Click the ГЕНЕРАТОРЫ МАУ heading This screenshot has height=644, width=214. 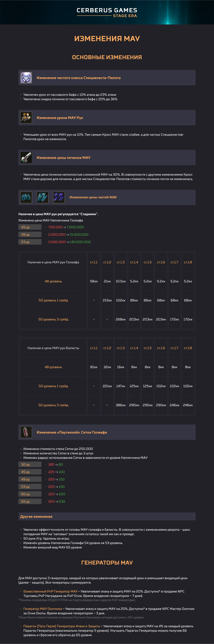point(107,562)
